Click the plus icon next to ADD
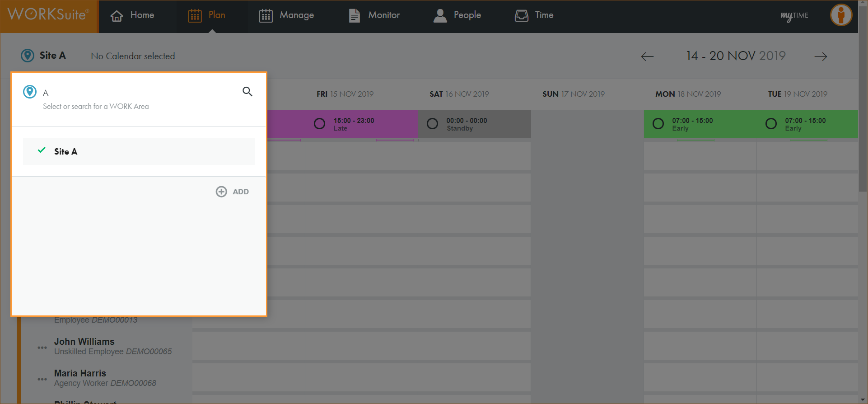The width and height of the screenshot is (868, 404). (221, 192)
